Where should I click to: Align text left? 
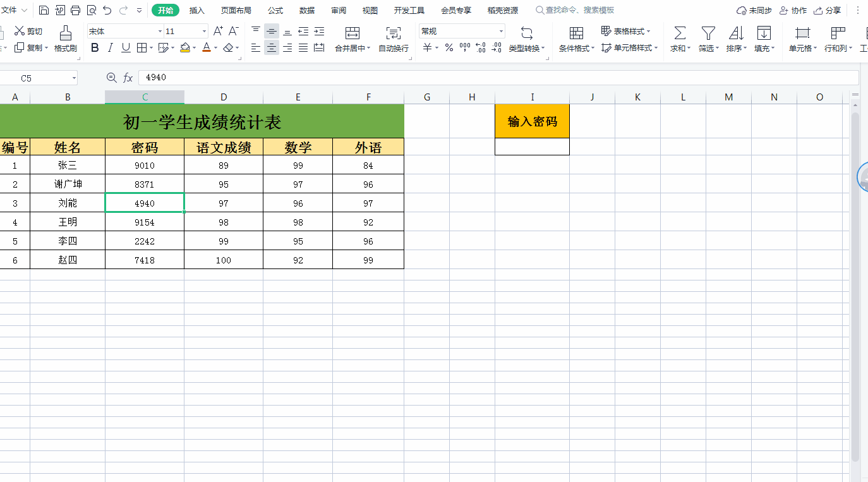[x=256, y=47]
